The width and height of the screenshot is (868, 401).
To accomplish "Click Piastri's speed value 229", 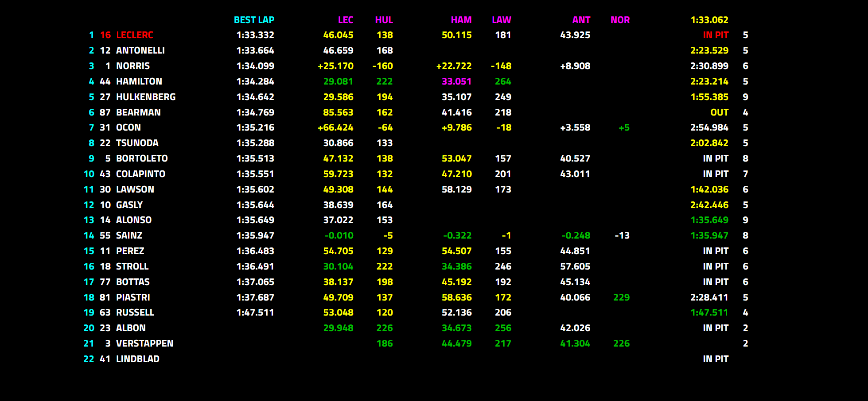I will click(x=622, y=297).
